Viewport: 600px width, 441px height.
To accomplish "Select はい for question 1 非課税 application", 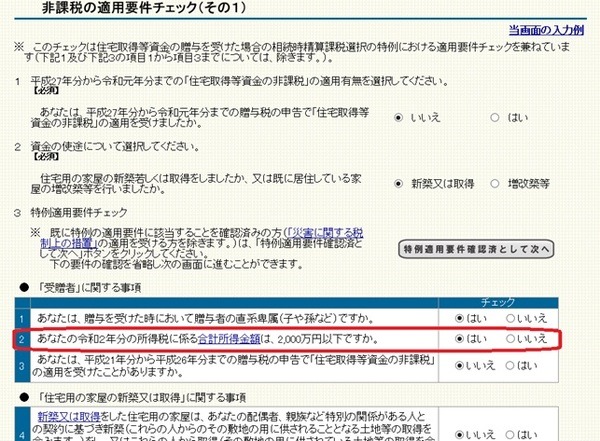I will click(x=495, y=118).
